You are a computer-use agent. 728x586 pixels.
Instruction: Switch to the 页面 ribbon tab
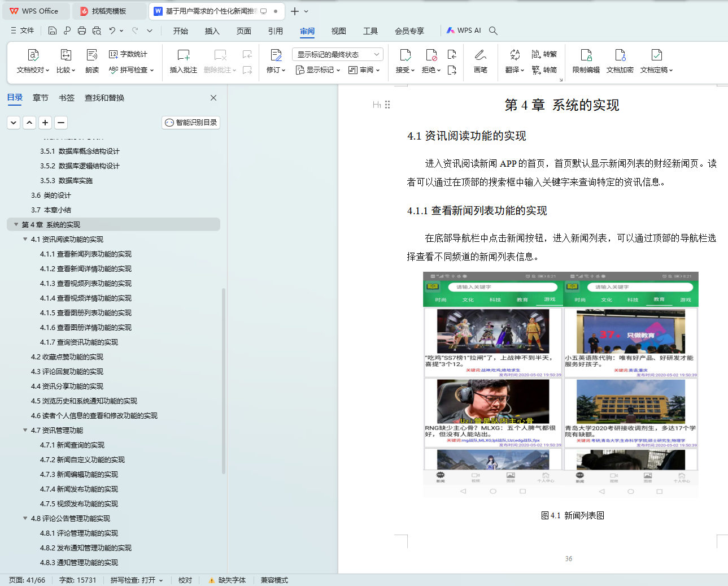click(x=244, y=31)
